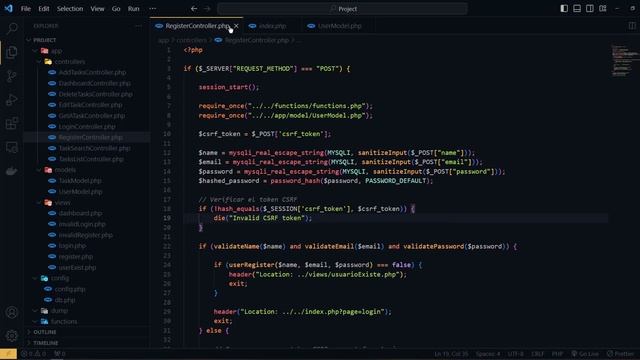640x360 pixels.
Task: Open the Manage gear icon
Action: [12, 336]
